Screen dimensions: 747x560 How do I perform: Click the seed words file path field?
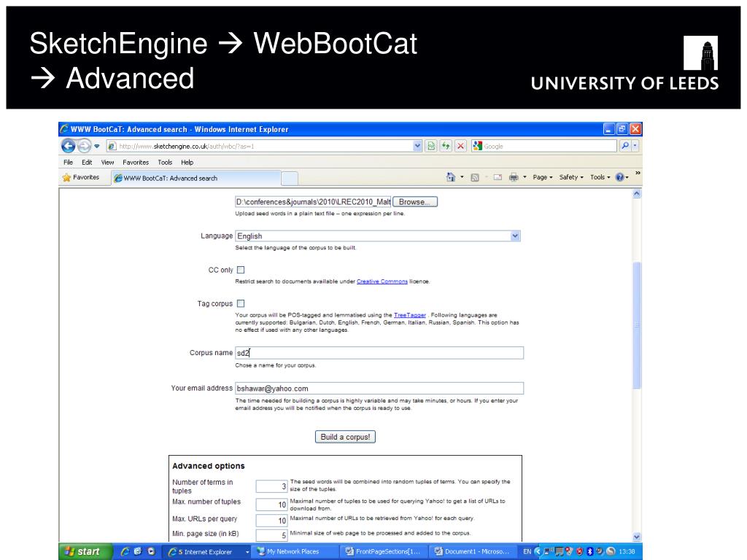pos(313,202)
